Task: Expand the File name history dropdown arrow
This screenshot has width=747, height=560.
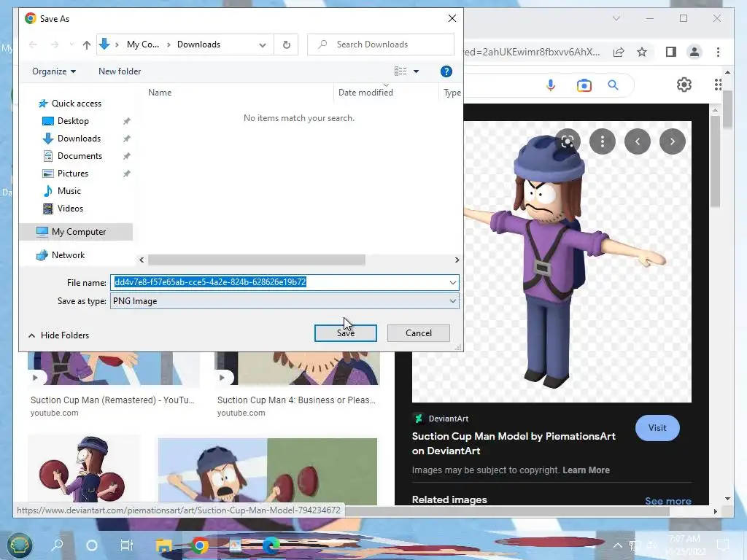Action: tap(452, 282)
